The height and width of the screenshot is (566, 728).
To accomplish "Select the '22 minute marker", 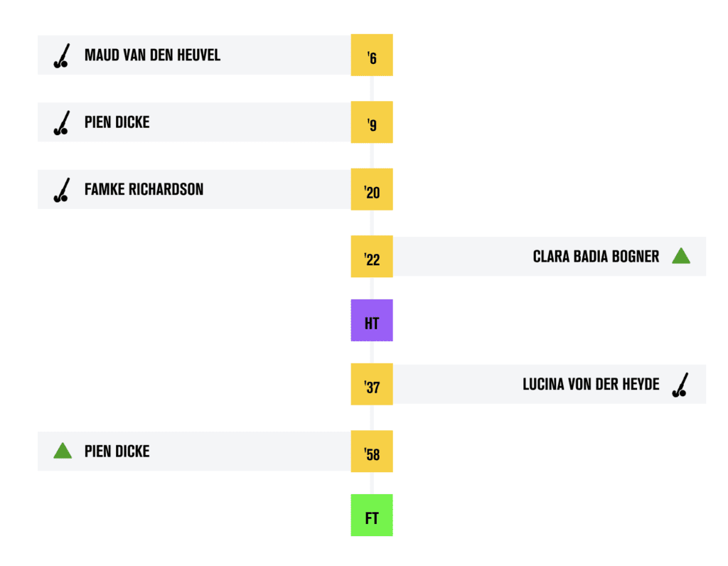I will 372,257.
